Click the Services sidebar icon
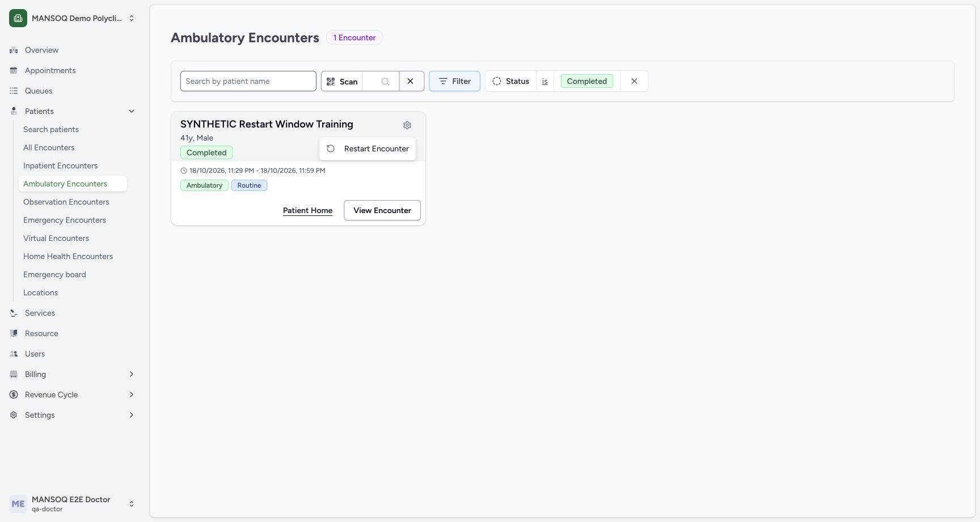The image size is (980, 522). point(14,313)
